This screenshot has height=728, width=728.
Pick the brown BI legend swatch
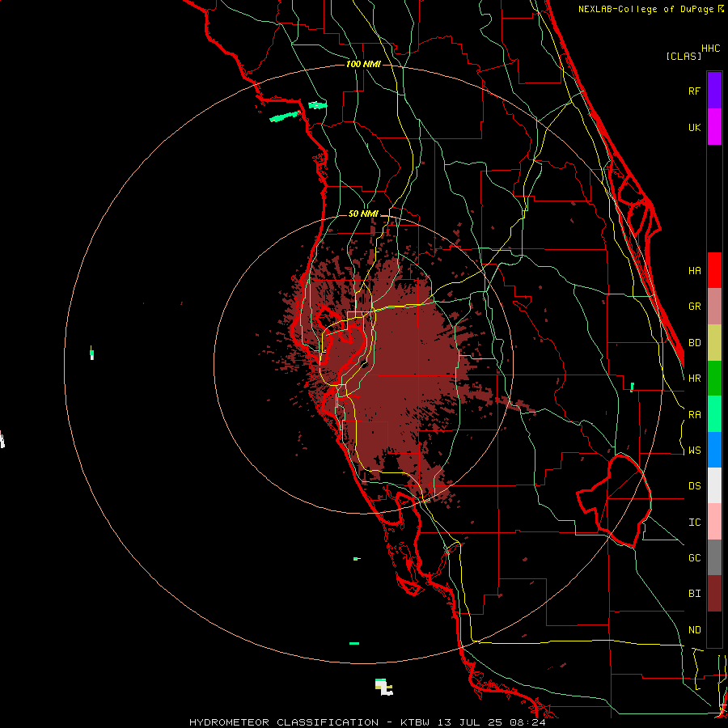(x=714, y=594)
